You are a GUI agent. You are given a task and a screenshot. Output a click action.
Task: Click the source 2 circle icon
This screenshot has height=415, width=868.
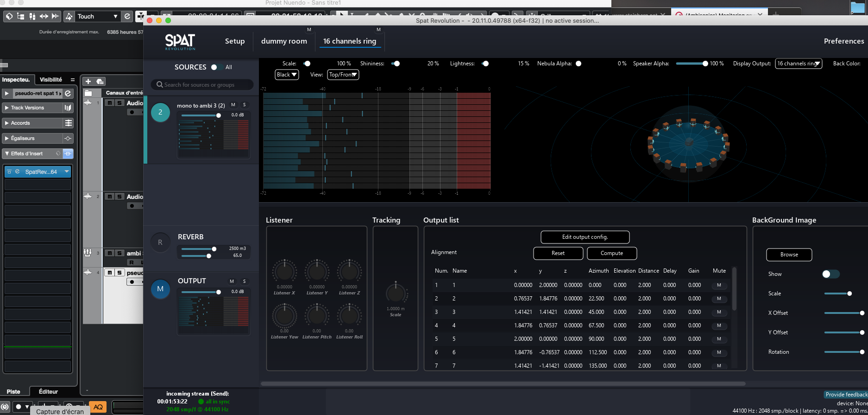click(160, 112)
